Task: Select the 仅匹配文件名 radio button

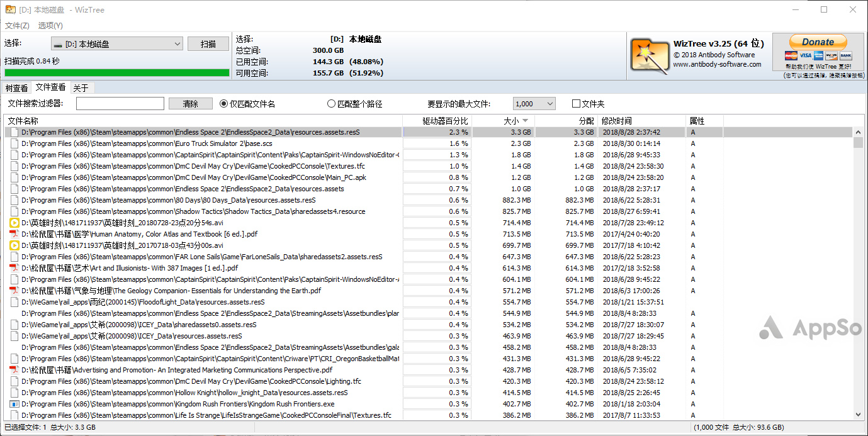Action: pos(224,104)
